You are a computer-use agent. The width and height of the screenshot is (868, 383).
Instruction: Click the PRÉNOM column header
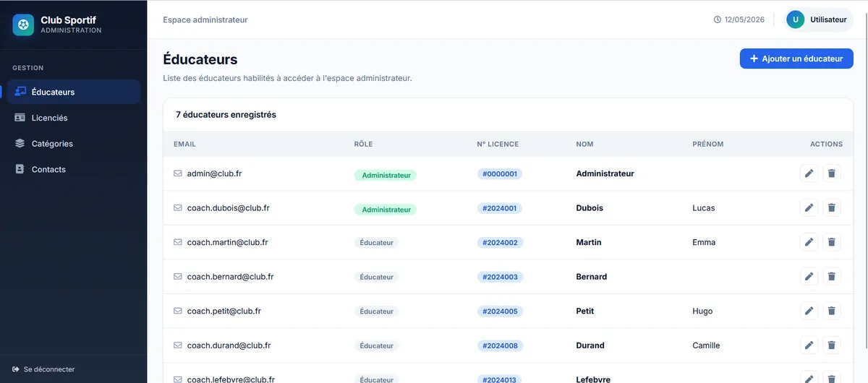[x=708, y=145]
